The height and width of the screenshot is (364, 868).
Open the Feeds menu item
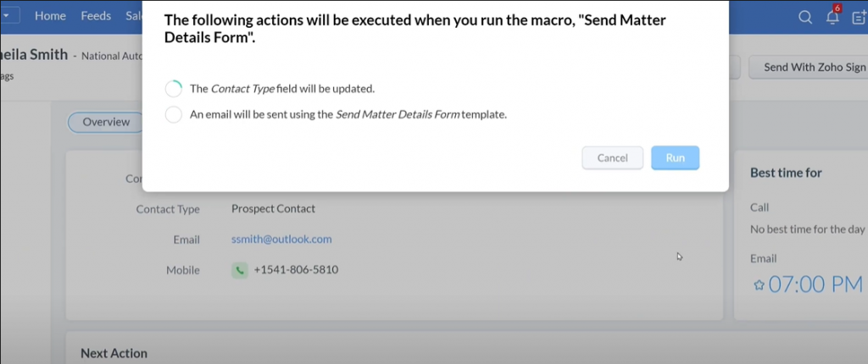(x=96, y=16)
